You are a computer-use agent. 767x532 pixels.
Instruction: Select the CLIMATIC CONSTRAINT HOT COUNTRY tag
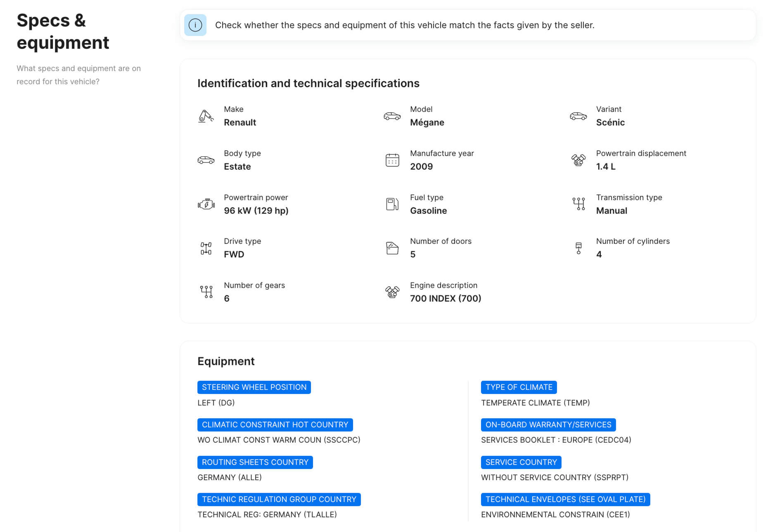[275, 425]
